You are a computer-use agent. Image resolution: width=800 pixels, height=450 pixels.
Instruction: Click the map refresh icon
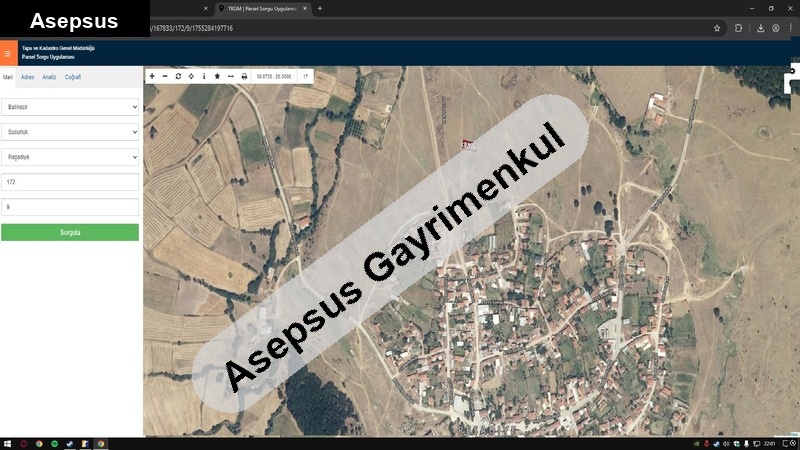click(178, 76)
